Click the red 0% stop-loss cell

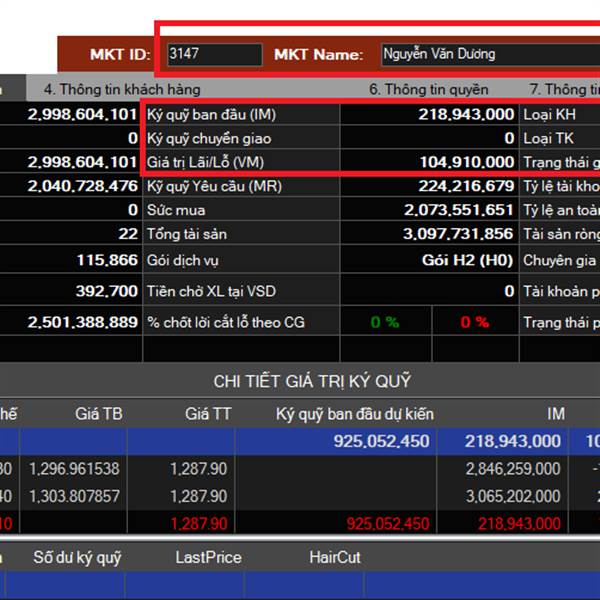pyautogui.click(x=475, y=322)
